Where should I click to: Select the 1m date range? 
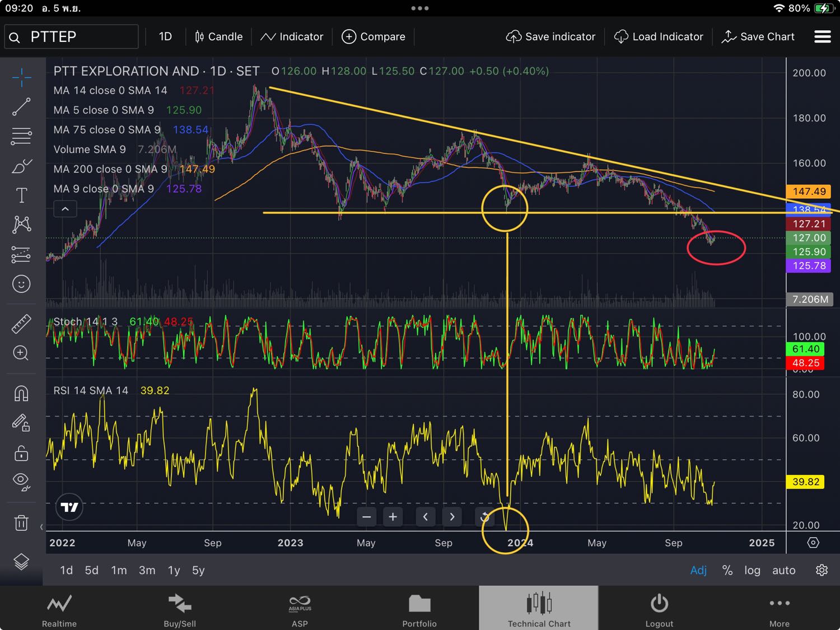(x=119, y=570)
